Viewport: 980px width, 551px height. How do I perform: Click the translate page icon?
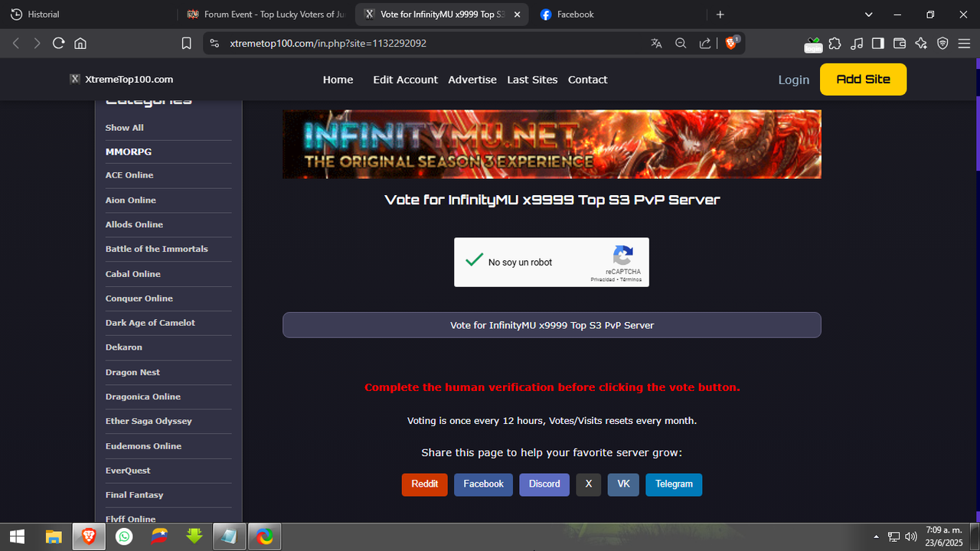(x=656, y=44)
